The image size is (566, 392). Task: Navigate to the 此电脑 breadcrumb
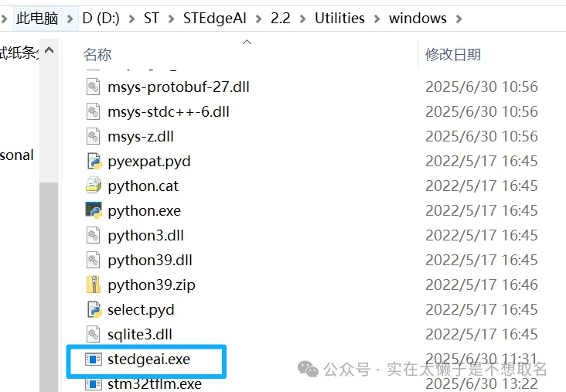(37, 18)
